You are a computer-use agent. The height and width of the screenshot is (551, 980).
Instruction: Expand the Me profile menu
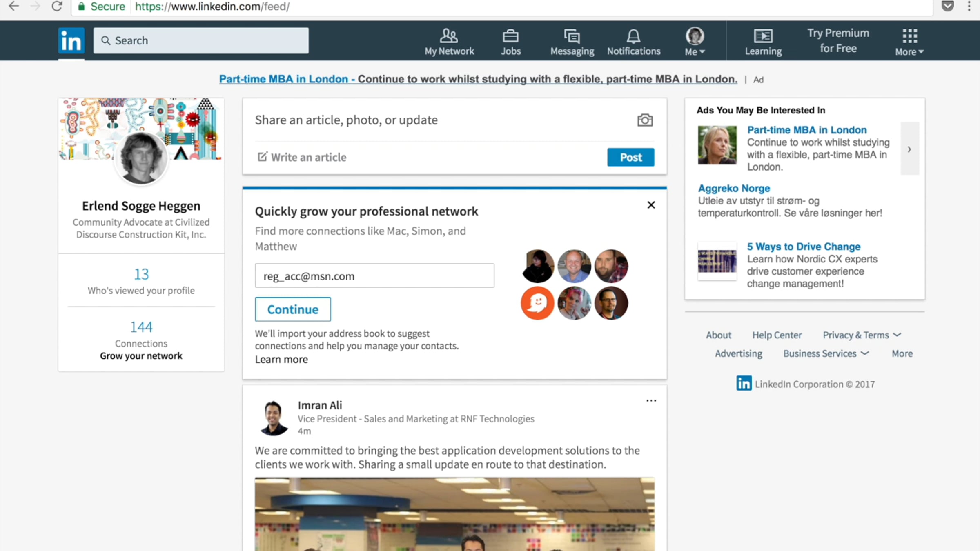pos(695,42)
